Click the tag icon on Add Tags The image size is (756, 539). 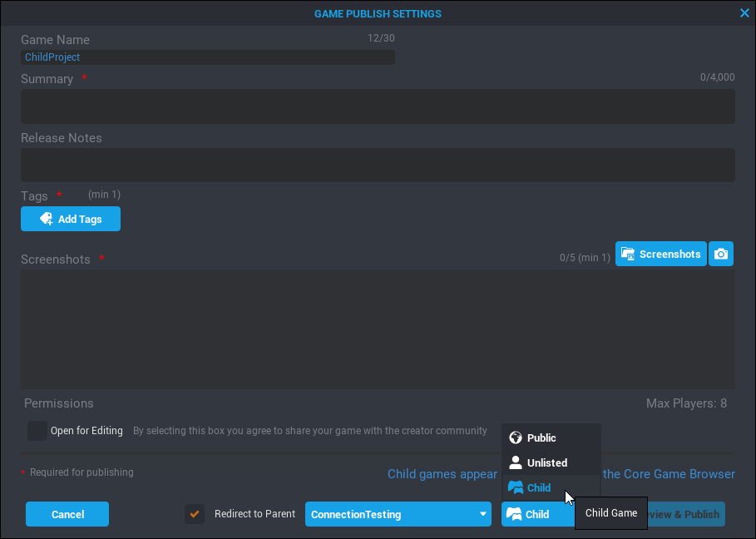click(x=47, y=219)
